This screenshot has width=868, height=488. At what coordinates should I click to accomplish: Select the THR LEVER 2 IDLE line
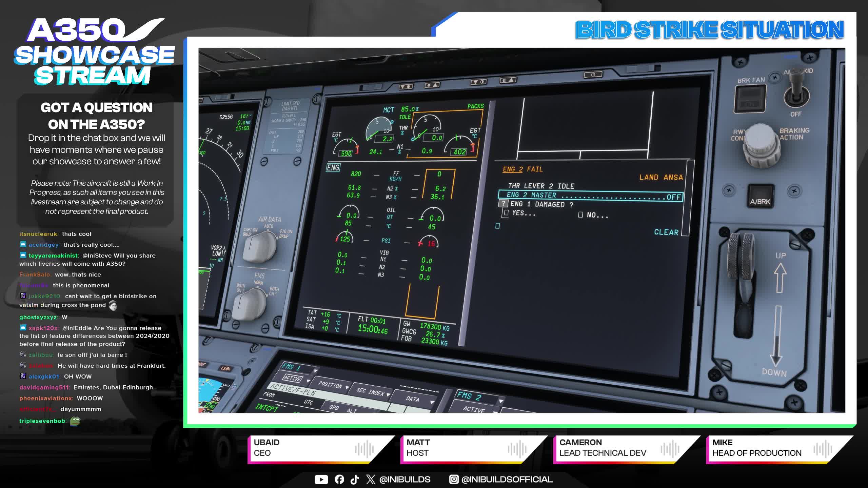541,186
